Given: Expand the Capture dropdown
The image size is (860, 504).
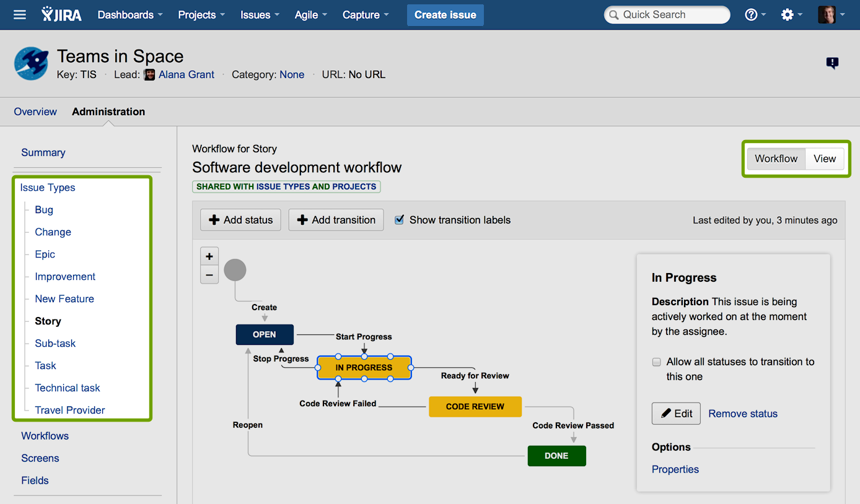Looking at the screenshot, I should 366,15.
